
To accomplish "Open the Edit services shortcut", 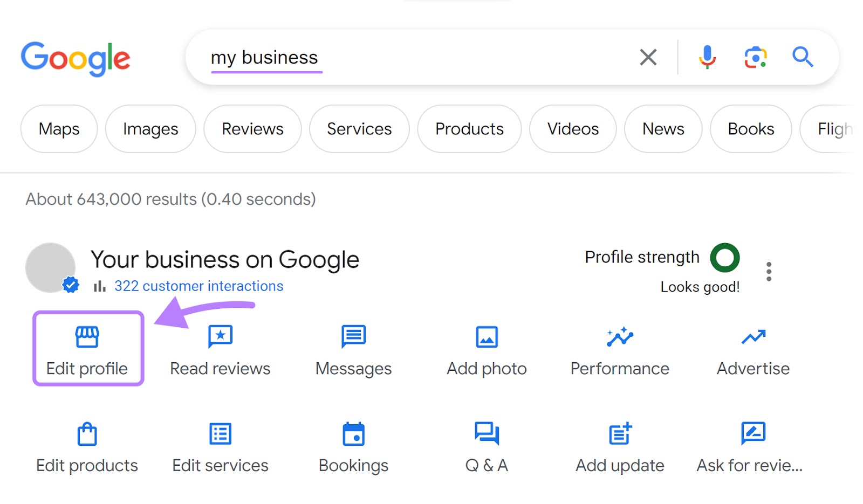I will (220, 445).
